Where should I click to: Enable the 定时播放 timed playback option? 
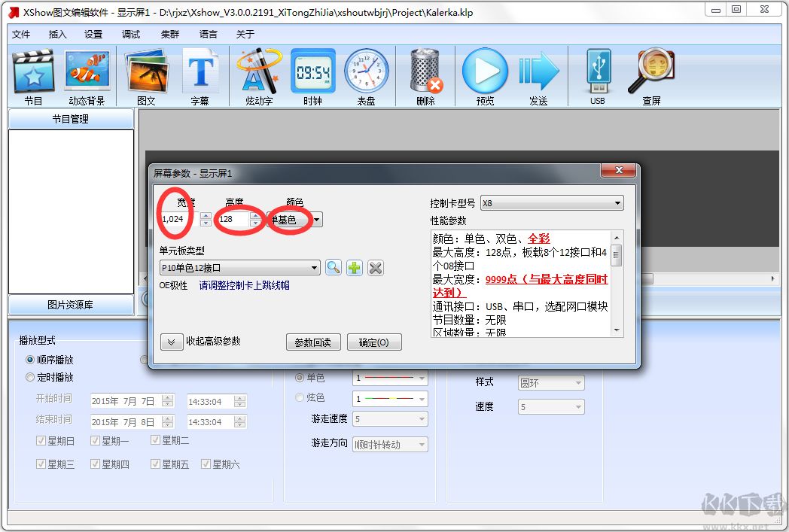(x=30, y=377)
